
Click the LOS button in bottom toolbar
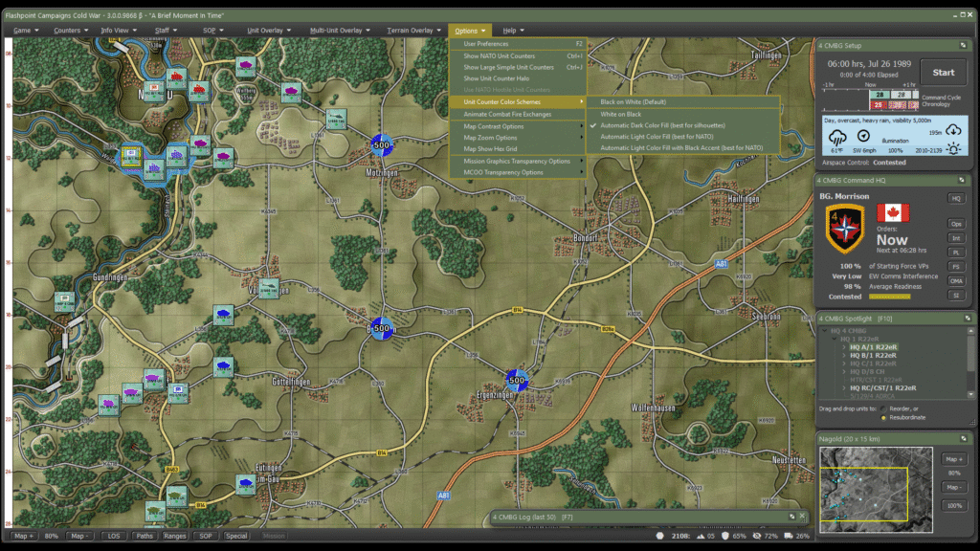pos(114,536)
